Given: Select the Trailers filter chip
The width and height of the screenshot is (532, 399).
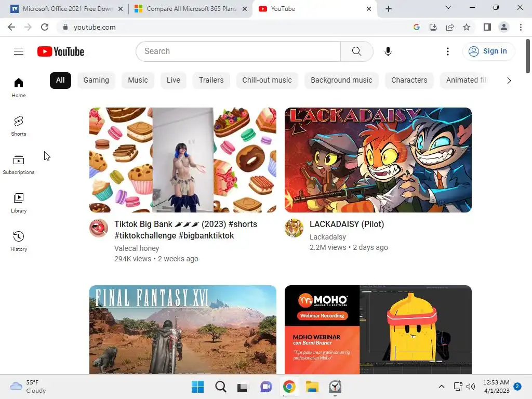Looking at the screenshot, I should click(x=211, y=81).
